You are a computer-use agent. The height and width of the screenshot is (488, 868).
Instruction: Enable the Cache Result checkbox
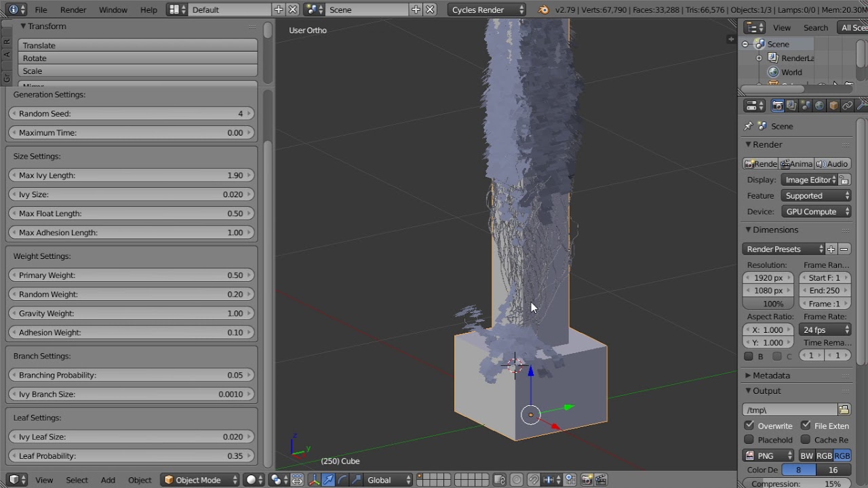(x=806, y=440)
